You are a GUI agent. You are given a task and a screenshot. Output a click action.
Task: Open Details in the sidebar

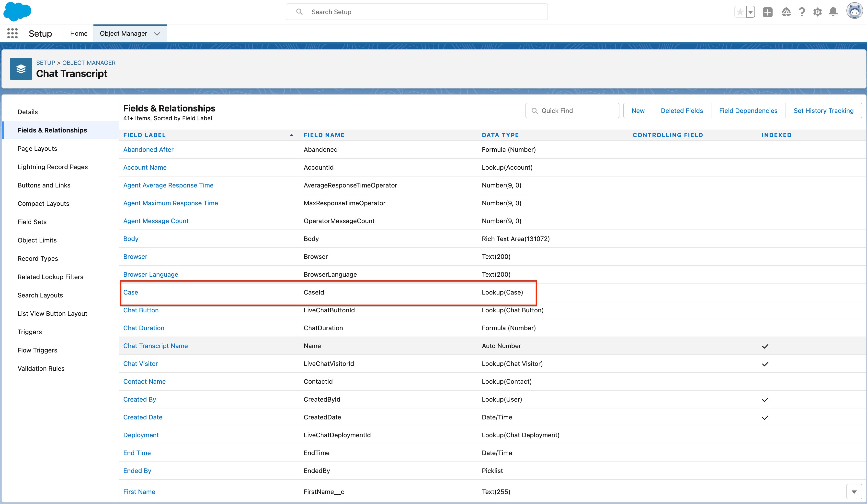click(x=28, y=112)
